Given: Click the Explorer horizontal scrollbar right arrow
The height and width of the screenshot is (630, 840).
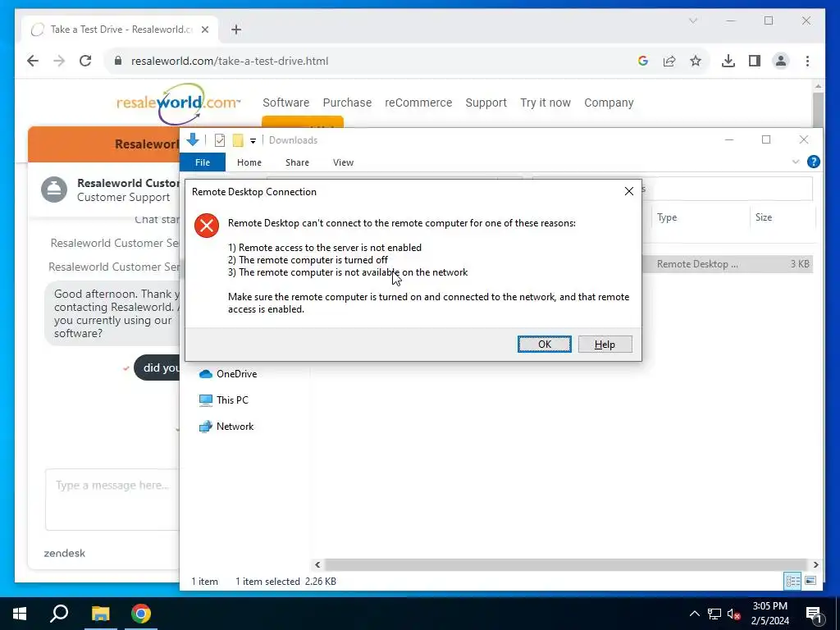Looking at the screenshot, I should [815, 564].
